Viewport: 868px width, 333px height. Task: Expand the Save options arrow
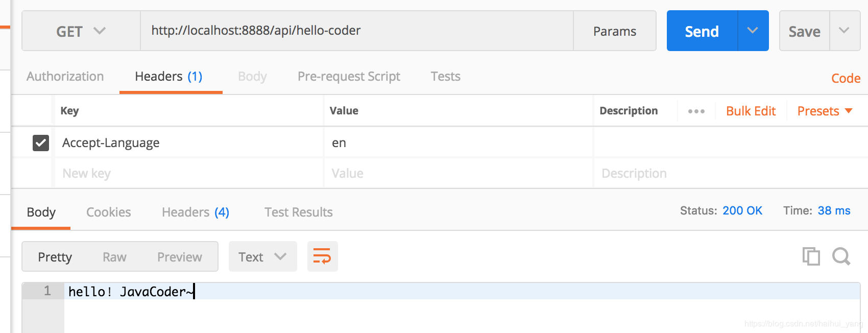click(845, 31)
